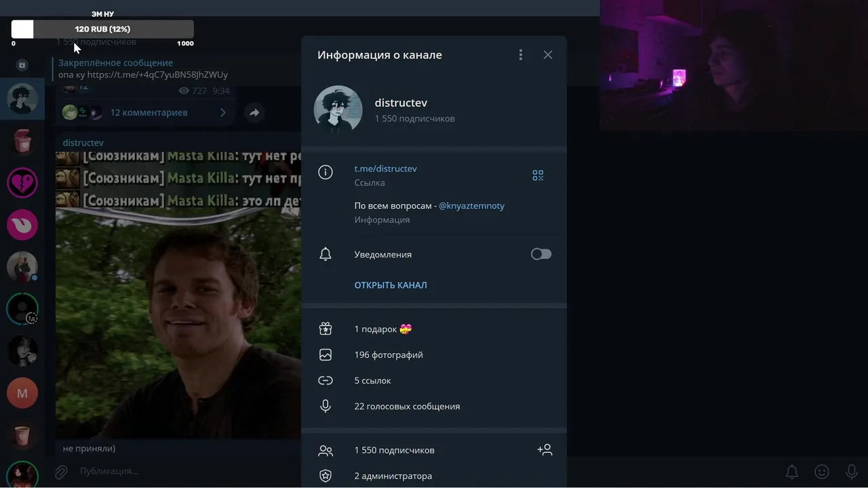Click the photos icon beside 196 фотографий
Image resolution: width=868 pixels, height=488 pixels.
coord(325,354)
